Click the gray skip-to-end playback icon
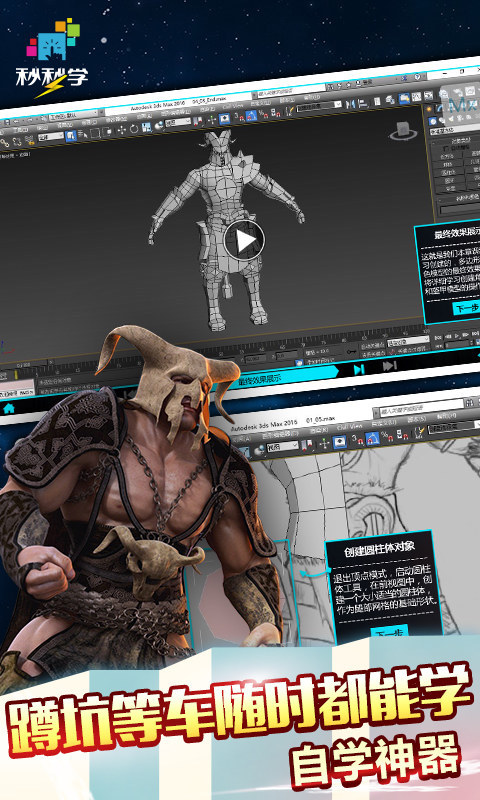This screenshot has width=480, height=800. [390, 366]
